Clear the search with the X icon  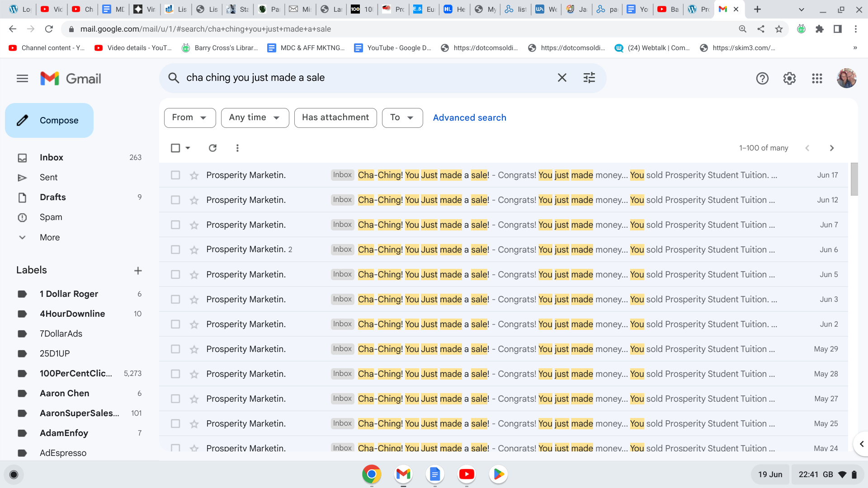(x=562, y=78)
